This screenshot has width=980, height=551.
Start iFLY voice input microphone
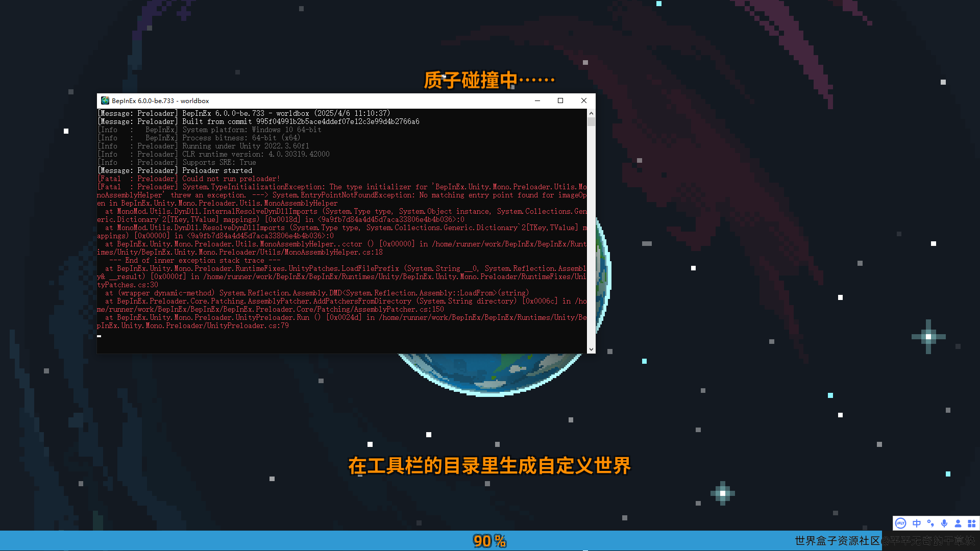coord(944,523)
